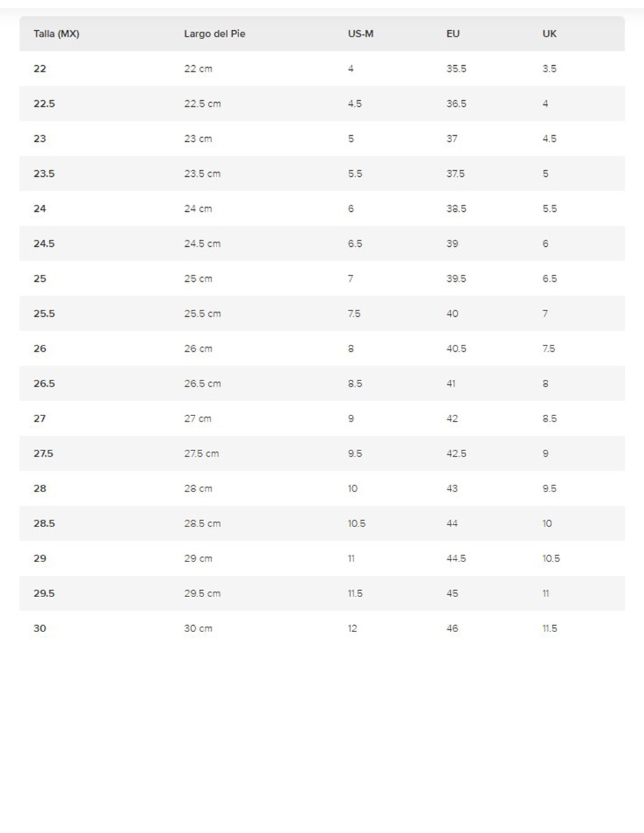Select the EU column header

click(x=453, y=34)
